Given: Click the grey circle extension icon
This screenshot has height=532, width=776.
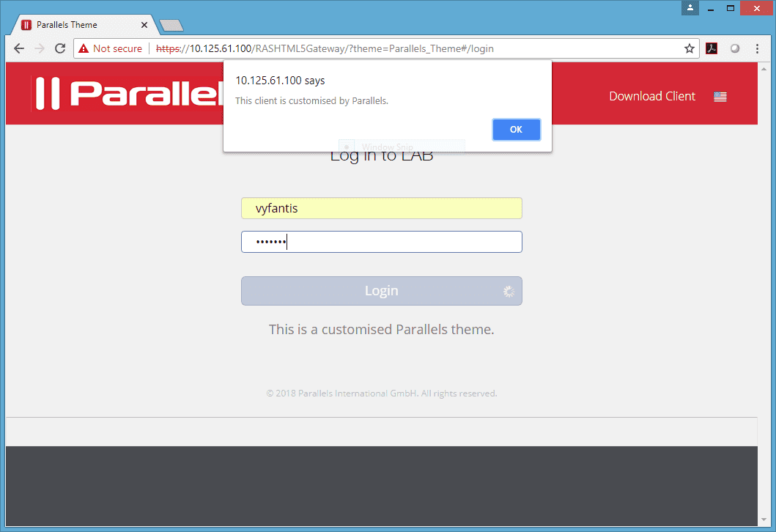Looking at the screenshot, I should (x=735, y=48).
